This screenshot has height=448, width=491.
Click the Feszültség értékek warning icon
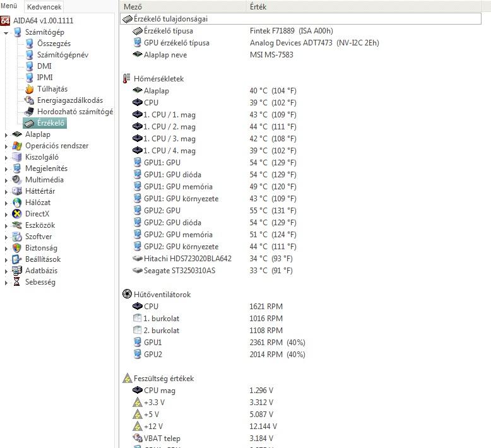(x=127, y=378)
